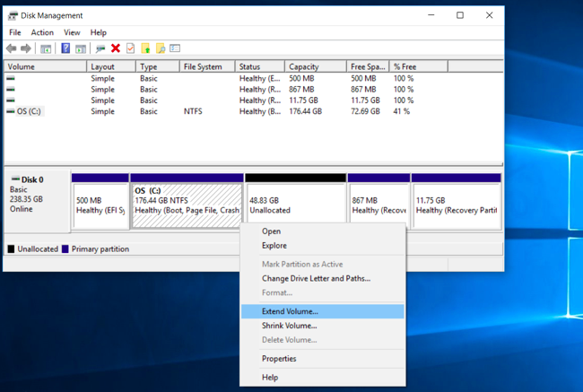Click the Show/Hide Console Tree icon
Screen dimensions: 583x392
click(46, 48)
